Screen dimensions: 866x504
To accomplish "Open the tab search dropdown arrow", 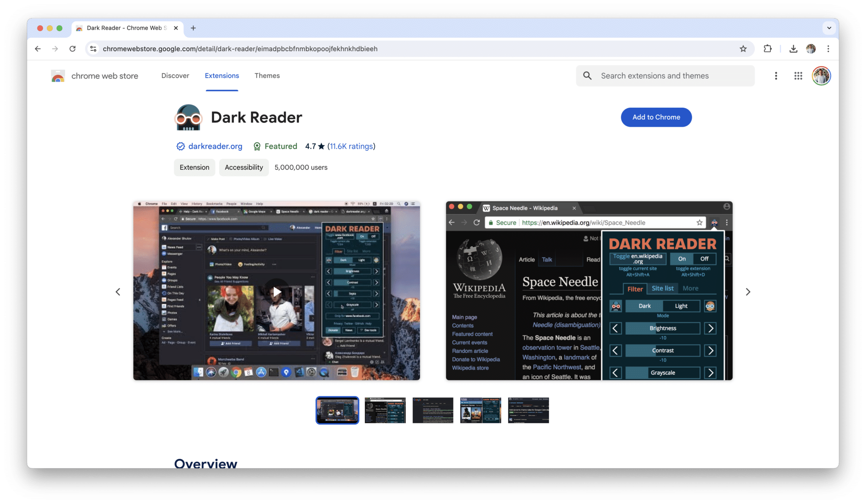I will [829, 28].
